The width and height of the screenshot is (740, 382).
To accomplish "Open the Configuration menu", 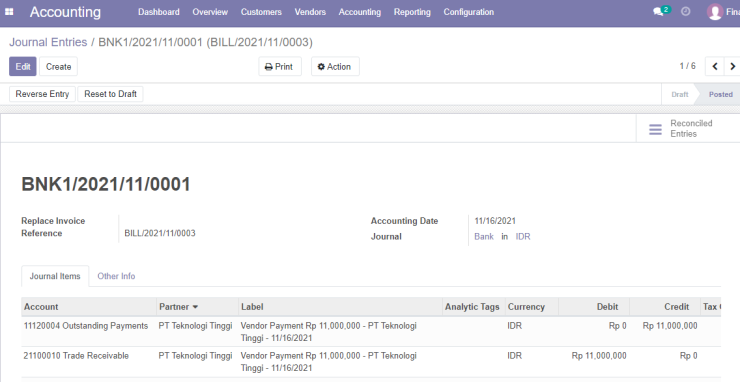I will pos(469,12).
